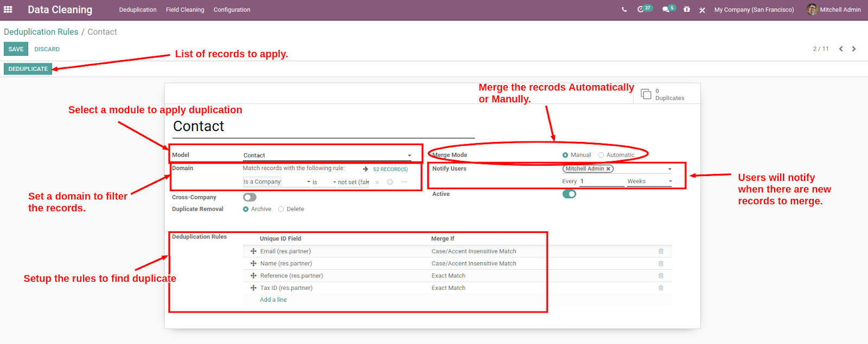
Task: Click the DEDUPLICATE button
Action: pos(28,69)
